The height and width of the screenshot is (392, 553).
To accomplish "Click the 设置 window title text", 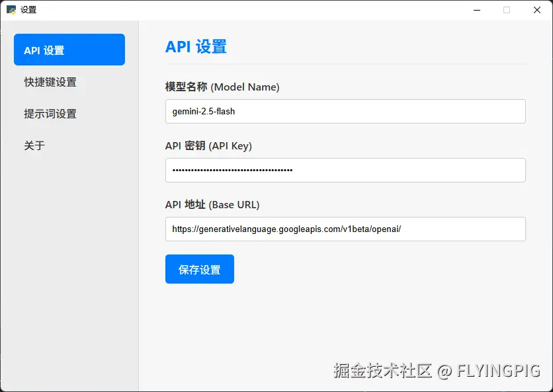I will pos(28,10).
